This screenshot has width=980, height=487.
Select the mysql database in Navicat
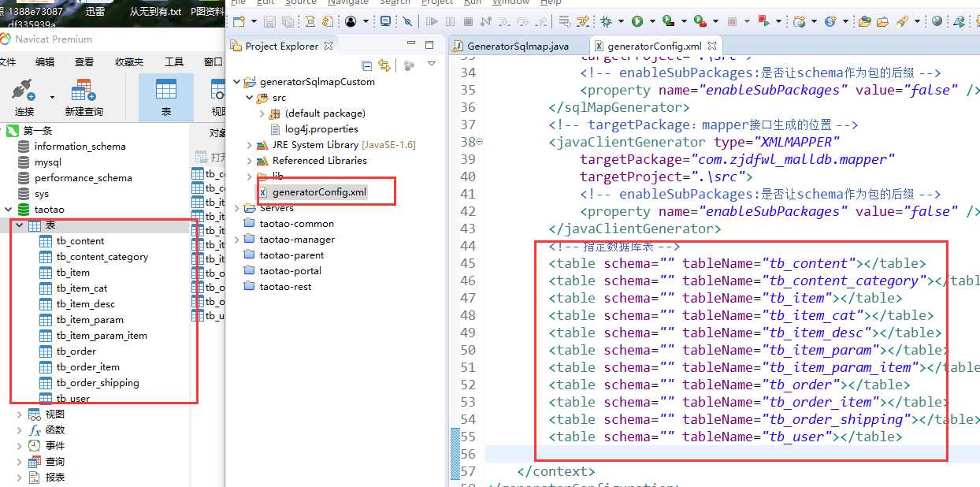pos(47,162)
